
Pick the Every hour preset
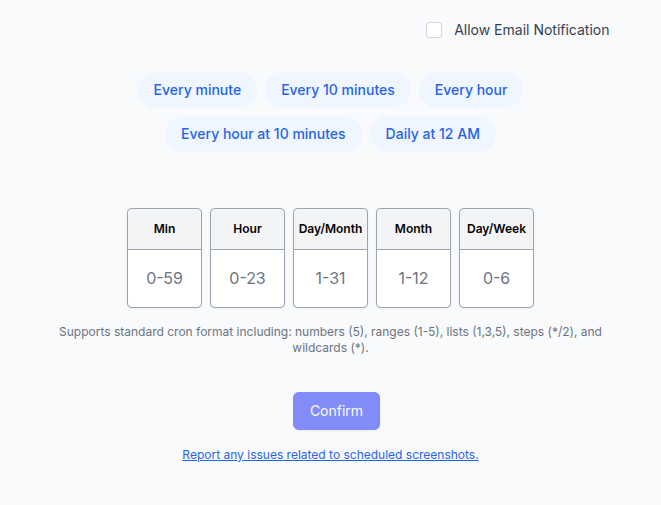pos(470,90)
